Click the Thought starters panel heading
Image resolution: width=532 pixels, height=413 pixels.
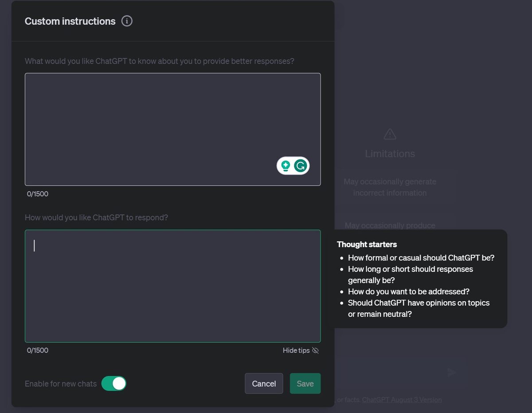[x=367, y=244]
